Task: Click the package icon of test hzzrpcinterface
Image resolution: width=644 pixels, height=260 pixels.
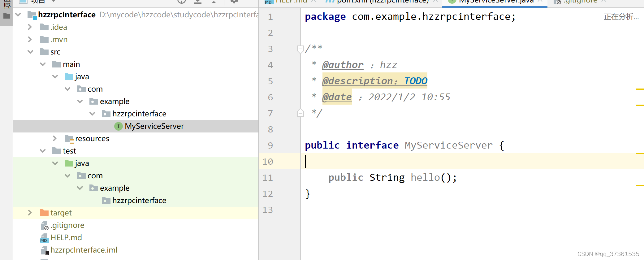Action: coord(106,200)
